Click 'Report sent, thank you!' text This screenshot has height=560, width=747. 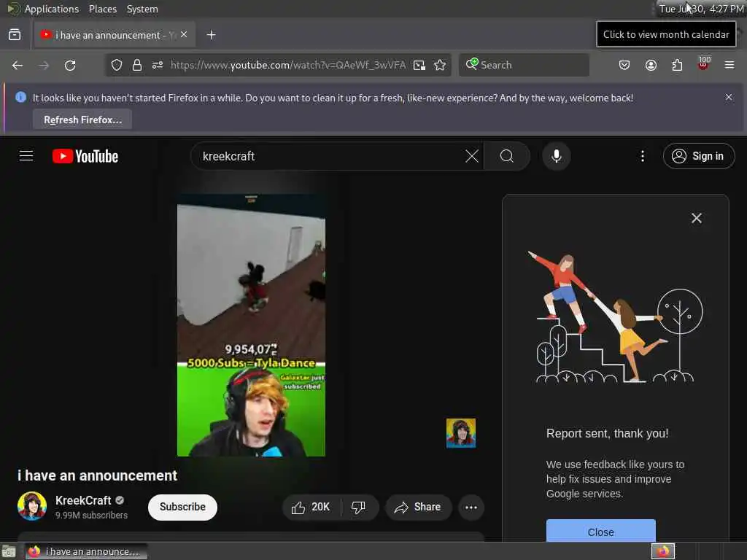(608, 433)
